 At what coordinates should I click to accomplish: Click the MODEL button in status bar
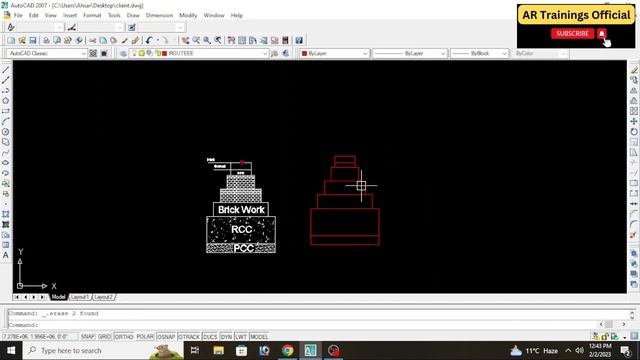coord(259,337)
